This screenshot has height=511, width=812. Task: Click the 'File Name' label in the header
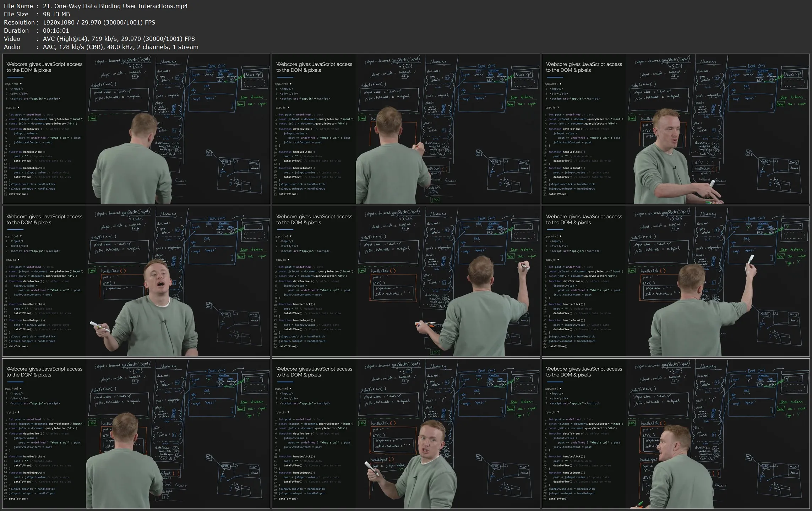pyautogui.click(x=18, y=6)
